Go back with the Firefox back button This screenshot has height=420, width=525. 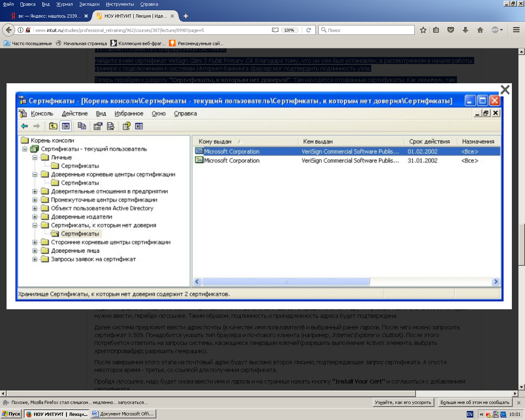pyautogui.click(x=9, y=30)
